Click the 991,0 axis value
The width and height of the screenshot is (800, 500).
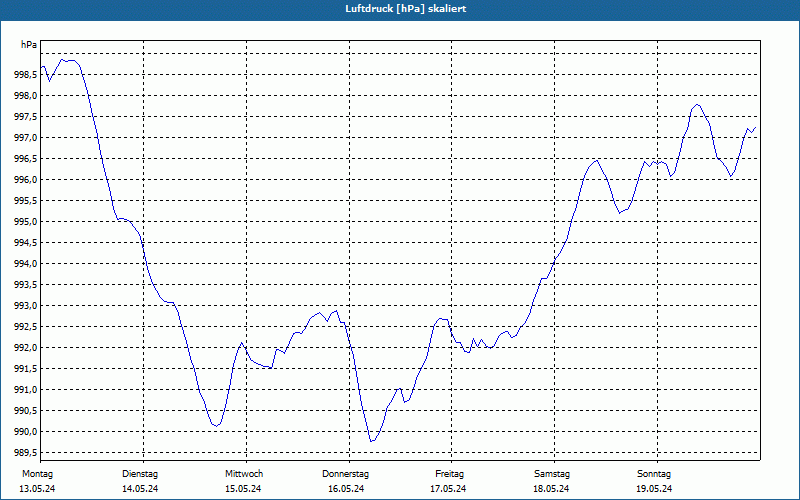pyautogui.click(x=25, y=390)
